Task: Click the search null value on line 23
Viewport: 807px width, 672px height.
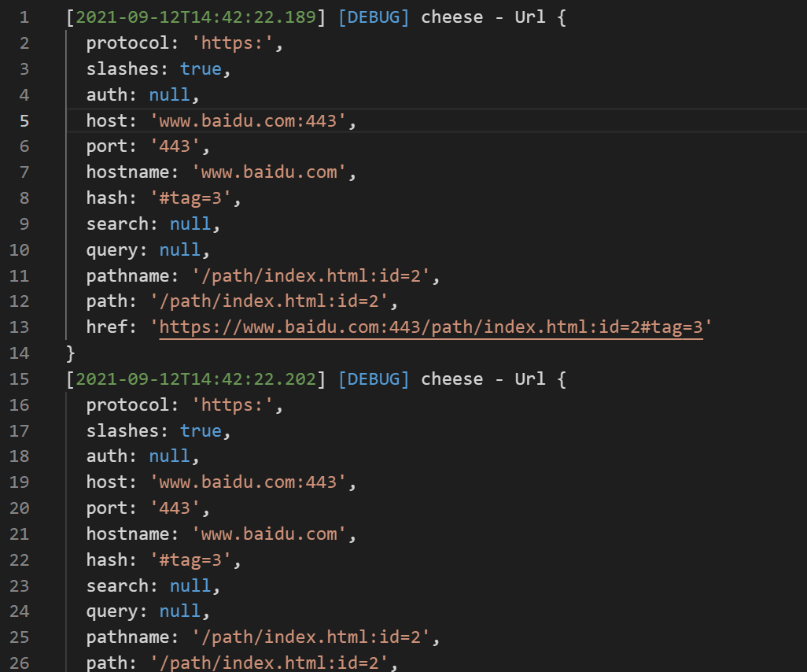Action: pyautogui.click(x=190, y=586)
